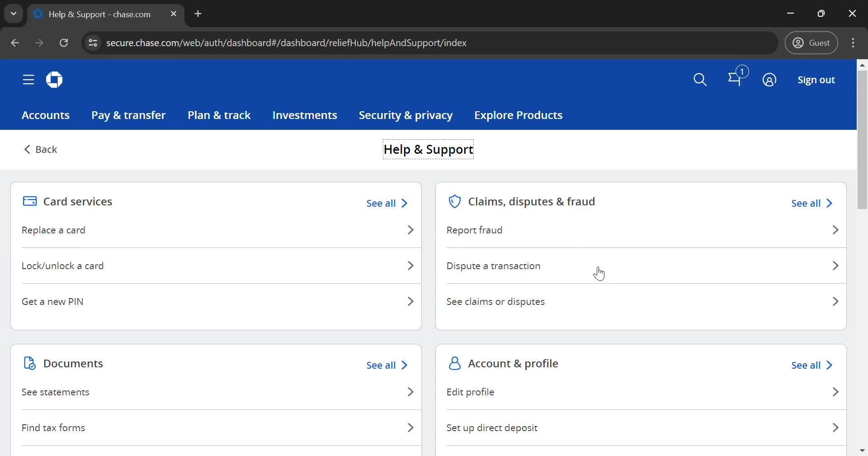Click the site information icon in address bar

pos(93,43)
